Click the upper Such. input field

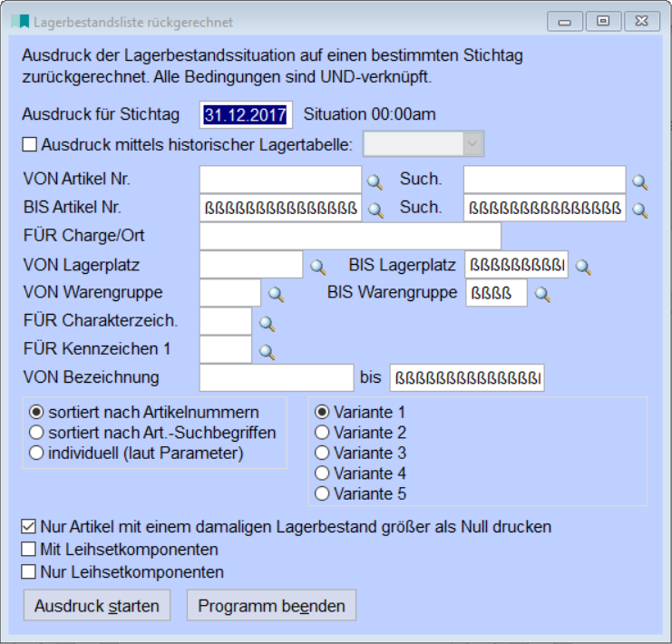[545, 180]
